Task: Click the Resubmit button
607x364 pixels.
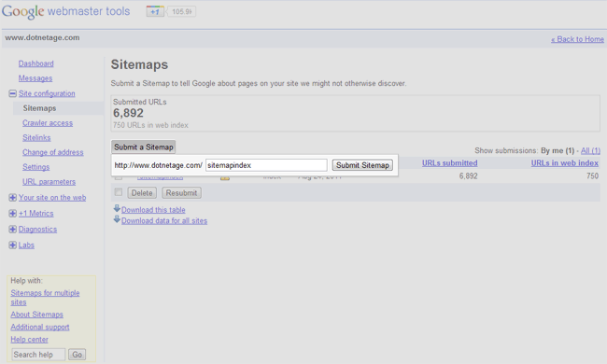Action: pyautogui.click(x=181, y=192)
